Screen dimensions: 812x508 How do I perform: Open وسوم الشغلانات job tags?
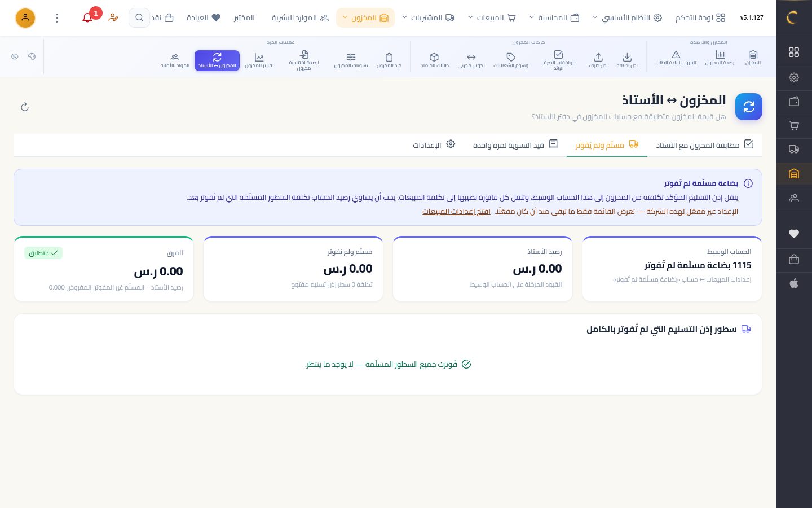pos(511,60)
